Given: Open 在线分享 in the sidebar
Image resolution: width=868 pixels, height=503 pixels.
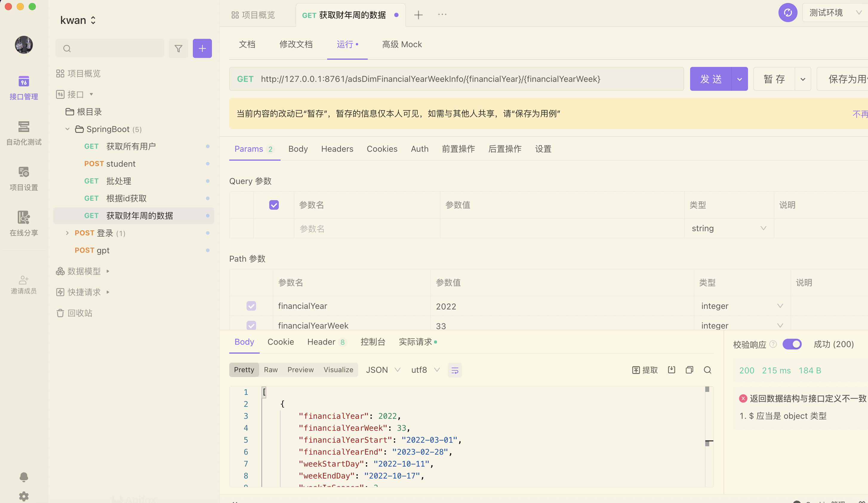Looking at the screenshot, I should 23,224.
